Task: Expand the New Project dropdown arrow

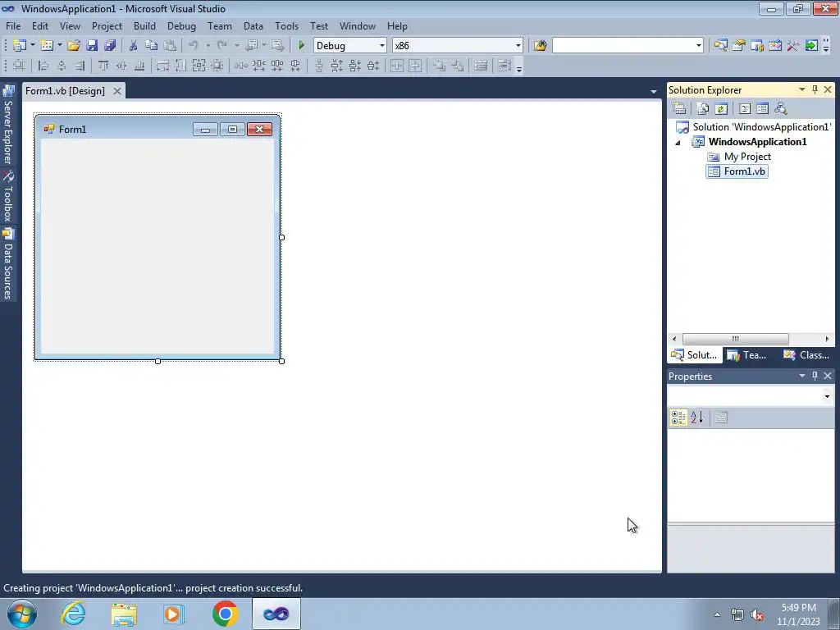Action: pyautogui.click(x=33, y=46)
